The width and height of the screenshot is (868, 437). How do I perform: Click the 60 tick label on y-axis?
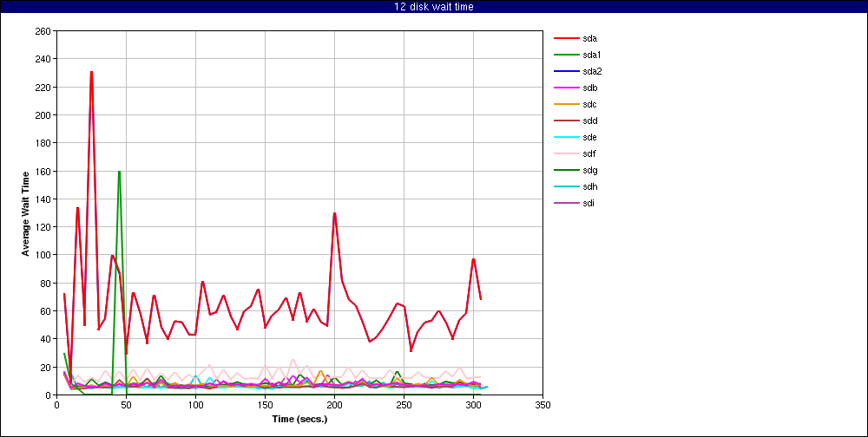point(46,311)
